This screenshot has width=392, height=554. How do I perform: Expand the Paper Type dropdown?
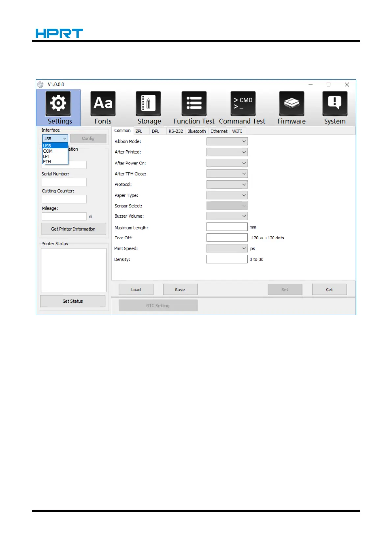coord(227,195)
